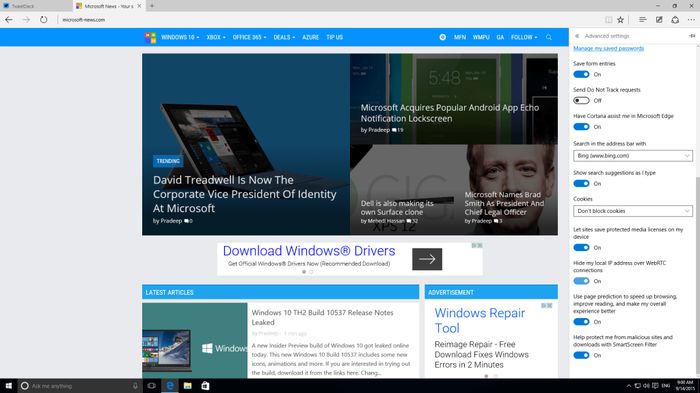Image resolution: width=700 pixels, height=393 pixels.
Task: Open the Tip Us nav item
Action: pyautogui.click(x=334, y=38)
